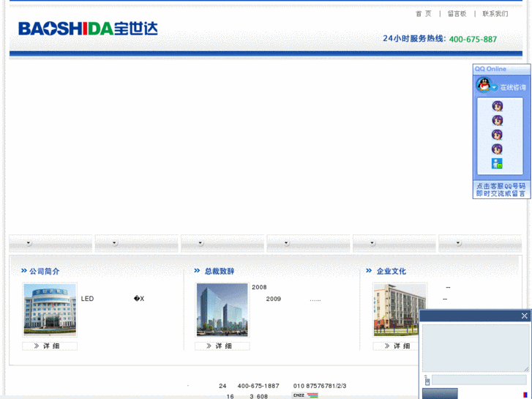Screen dimensions: 532x399
Task: Click the dark blue chat popup button
Action: 440,394
